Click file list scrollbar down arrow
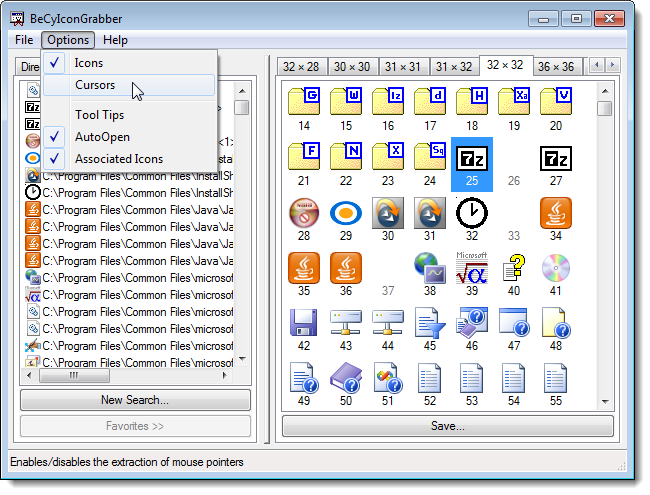650x495 pixels. click(242, 359)
